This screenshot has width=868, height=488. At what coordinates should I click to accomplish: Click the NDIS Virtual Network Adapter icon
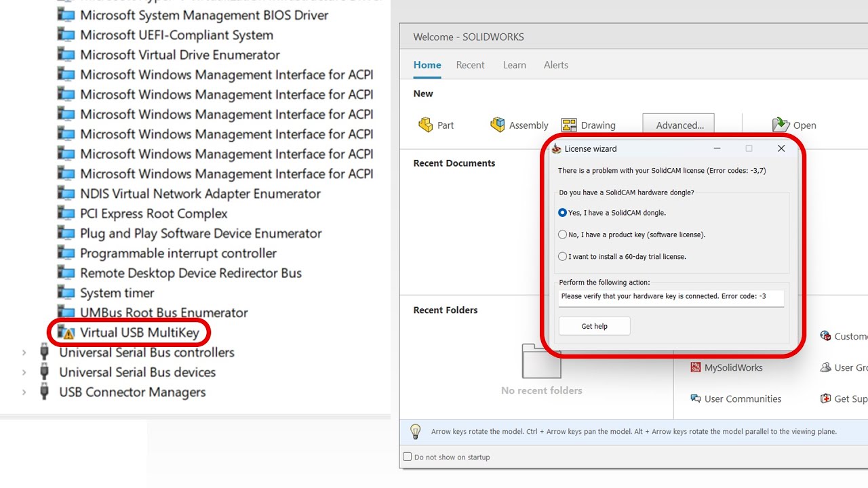[x=66, y=194]
